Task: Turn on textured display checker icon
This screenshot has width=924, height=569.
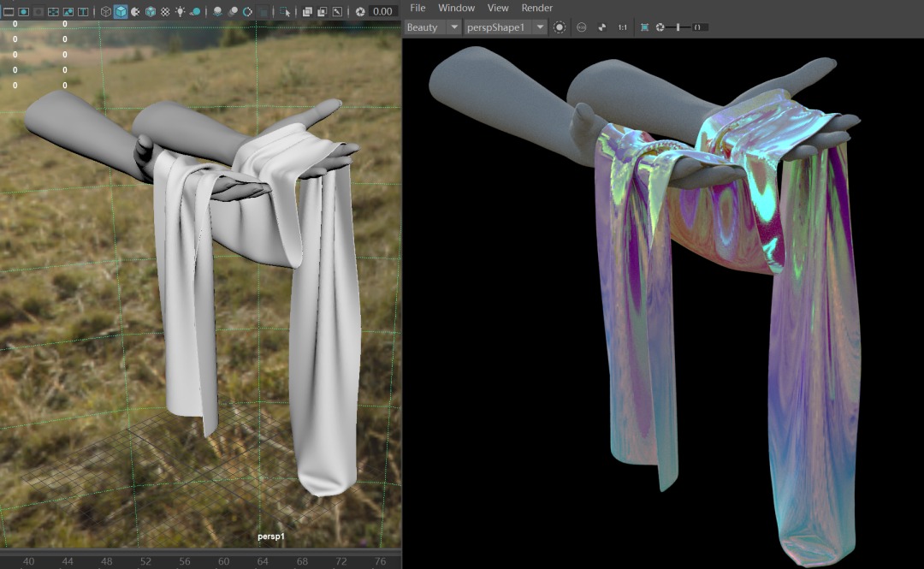Action: tap(166, 11)
